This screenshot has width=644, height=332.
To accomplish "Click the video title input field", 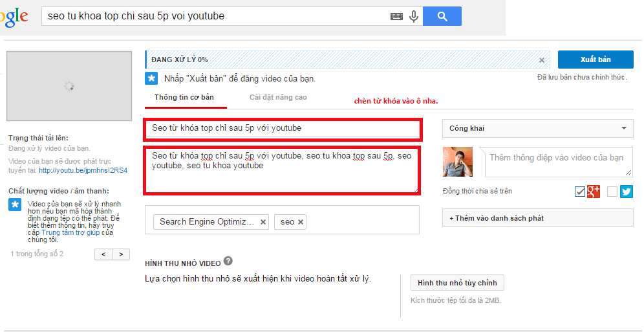I will [x=283, y=128].
